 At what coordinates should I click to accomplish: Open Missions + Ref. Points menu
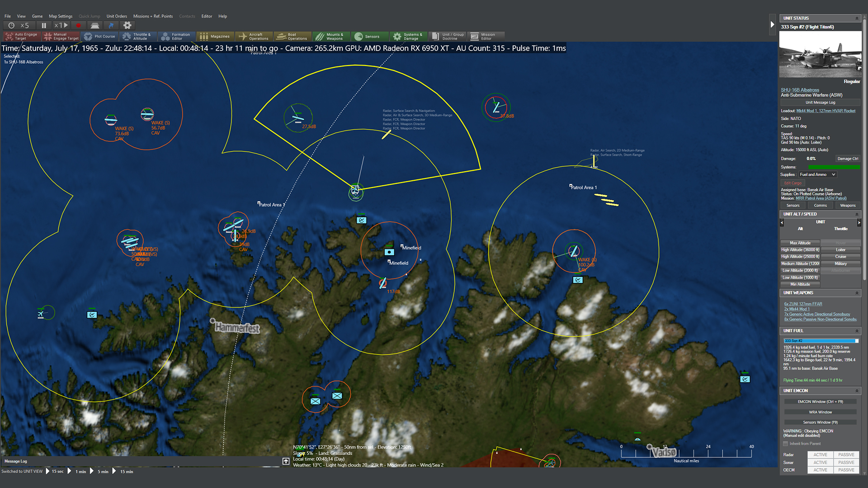coord(153,16)
